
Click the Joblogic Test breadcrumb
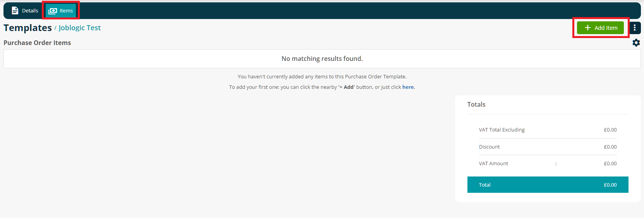(x=80, y=28)
